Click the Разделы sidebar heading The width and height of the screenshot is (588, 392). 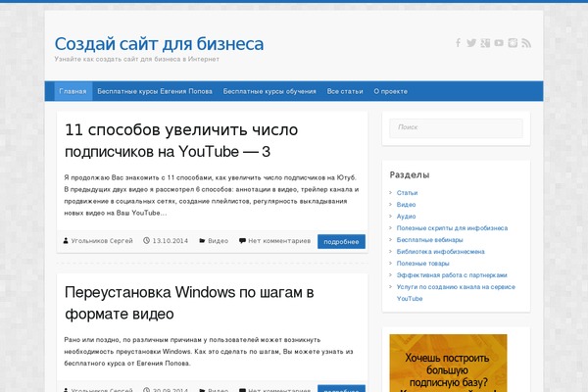(410, 174)
